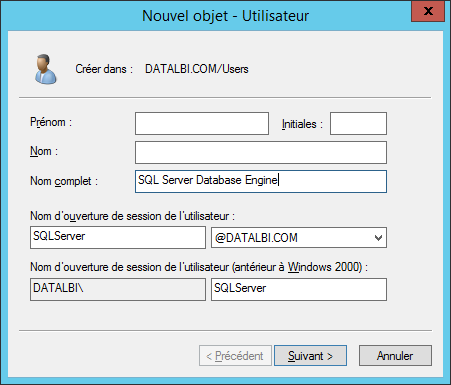Screen dimensions: 451x385
Task: Select the Initiales input box
Action: pos(358,124)
